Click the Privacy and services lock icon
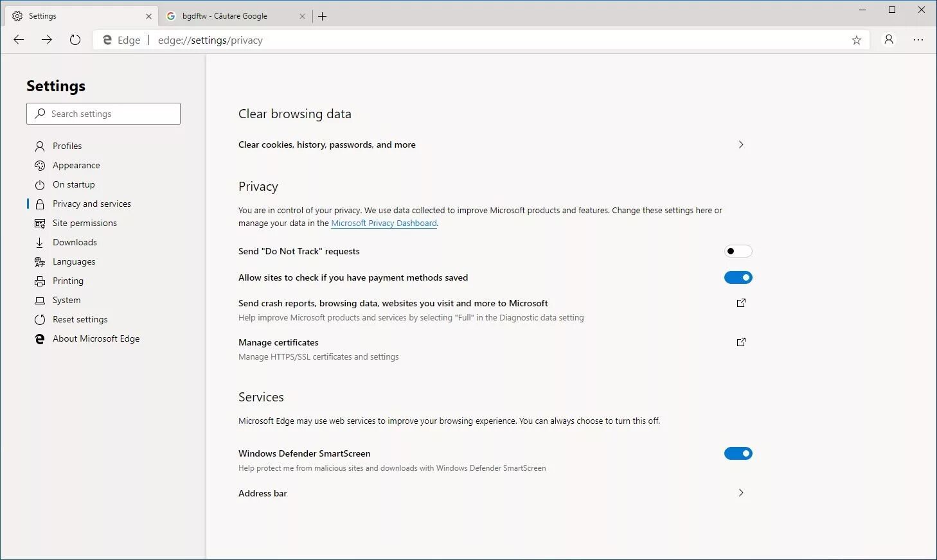Screen dimensions: 937x560 40,204
